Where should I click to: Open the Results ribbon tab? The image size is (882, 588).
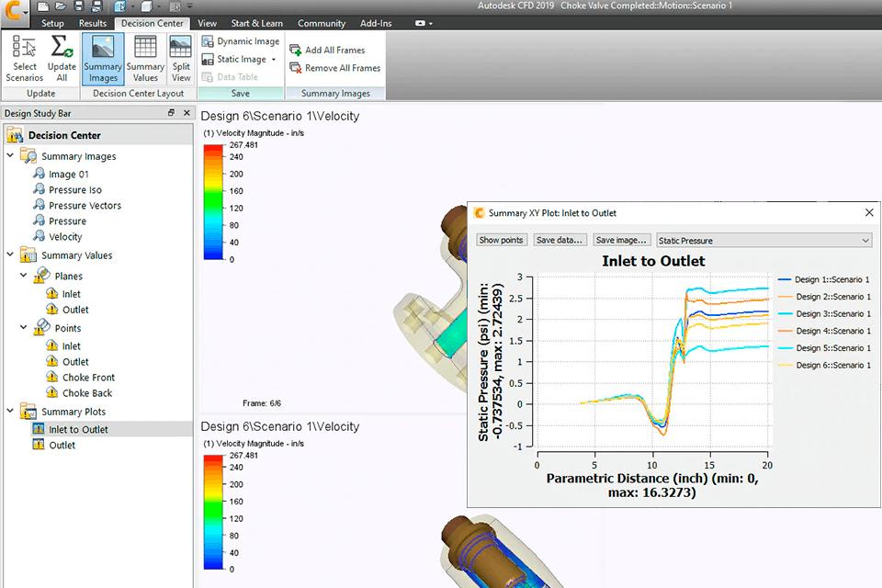[x=93, y=23]
